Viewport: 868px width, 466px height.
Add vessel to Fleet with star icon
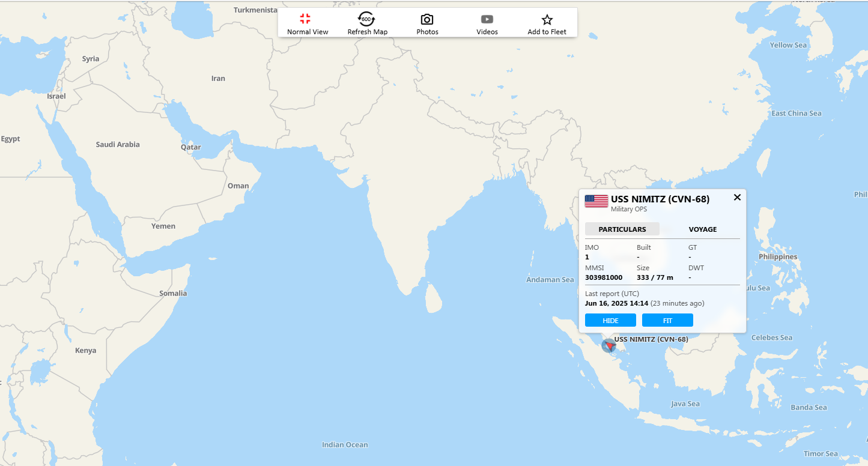[547, 24]
